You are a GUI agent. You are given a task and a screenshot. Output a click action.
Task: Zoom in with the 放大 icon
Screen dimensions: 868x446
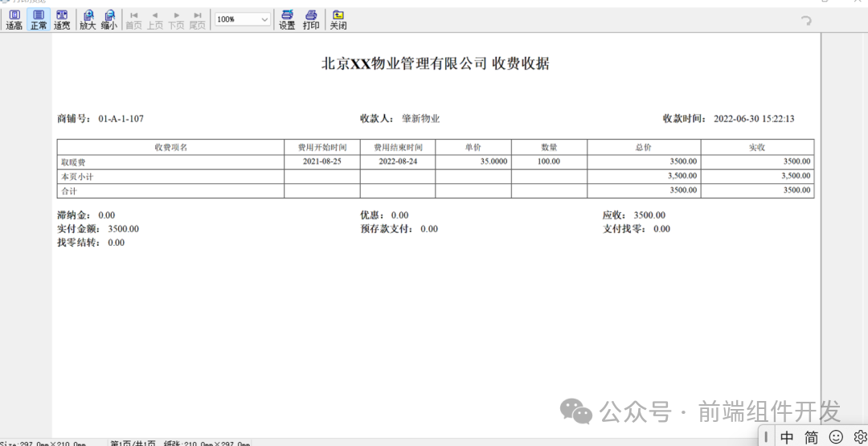[x=88, y=20]
